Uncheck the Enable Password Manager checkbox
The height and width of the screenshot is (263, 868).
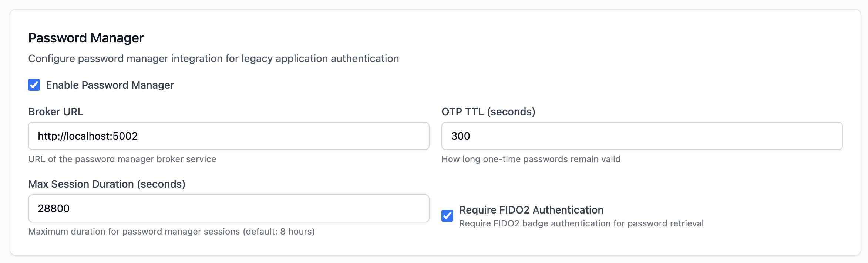pos(34,85)
